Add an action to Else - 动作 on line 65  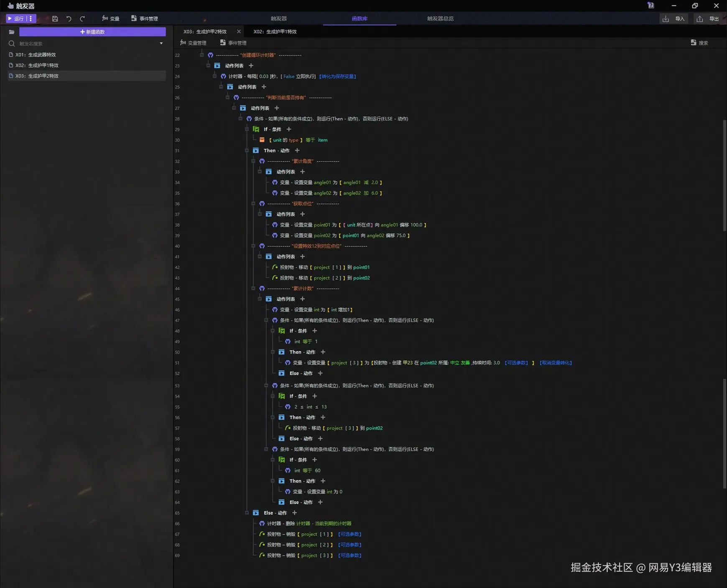pos(294,513)
